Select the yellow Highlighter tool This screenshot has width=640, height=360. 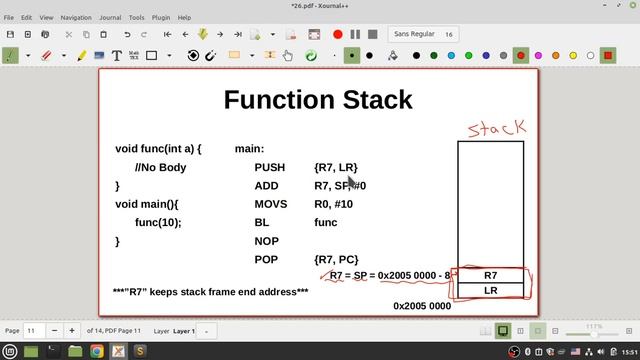[82, 56]
